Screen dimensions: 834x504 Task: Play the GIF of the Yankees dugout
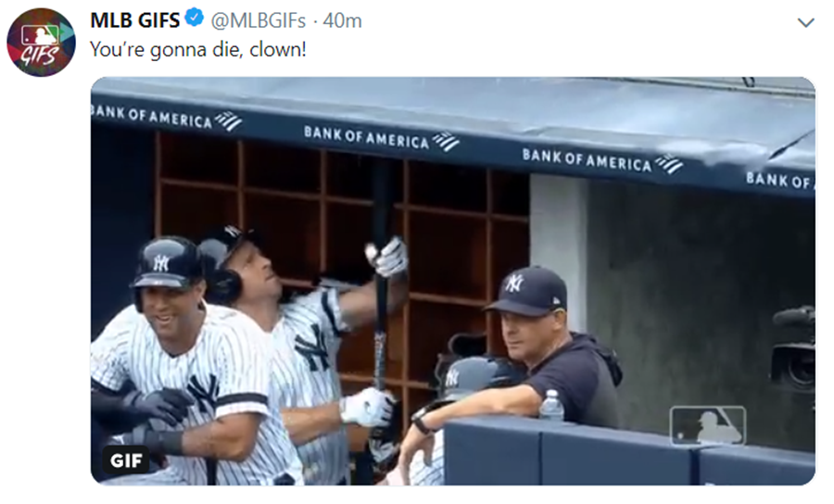(452, 281)
